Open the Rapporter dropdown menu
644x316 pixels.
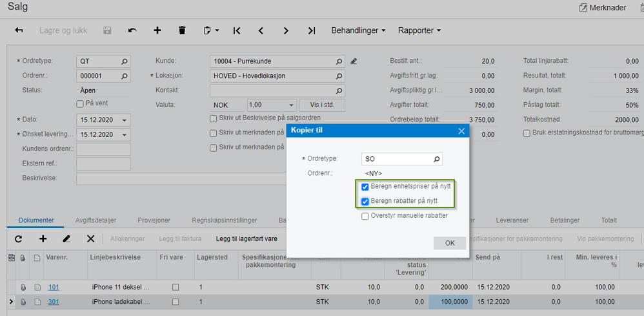click(x=419, y=30)
